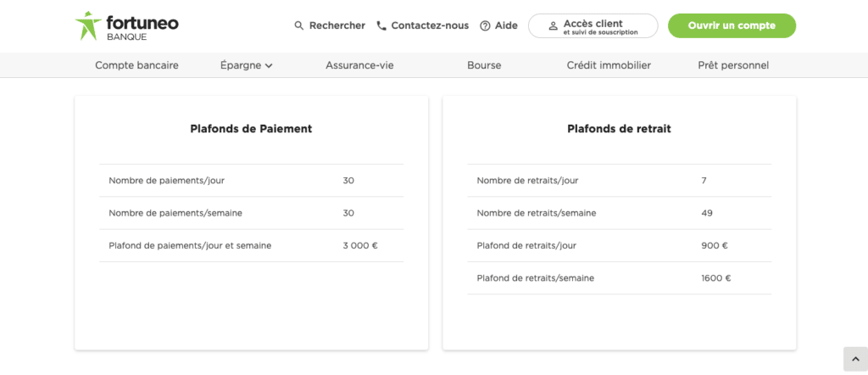Click the Fortuneo Banque star logo
Image resolution: width=868 pixels, height=375 pixels.
click(88, 25)
